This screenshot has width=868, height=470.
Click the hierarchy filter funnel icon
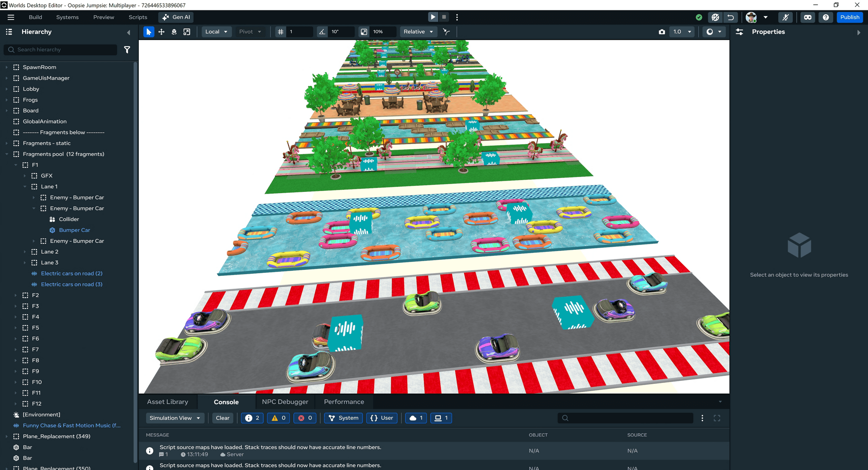point(127,50)
